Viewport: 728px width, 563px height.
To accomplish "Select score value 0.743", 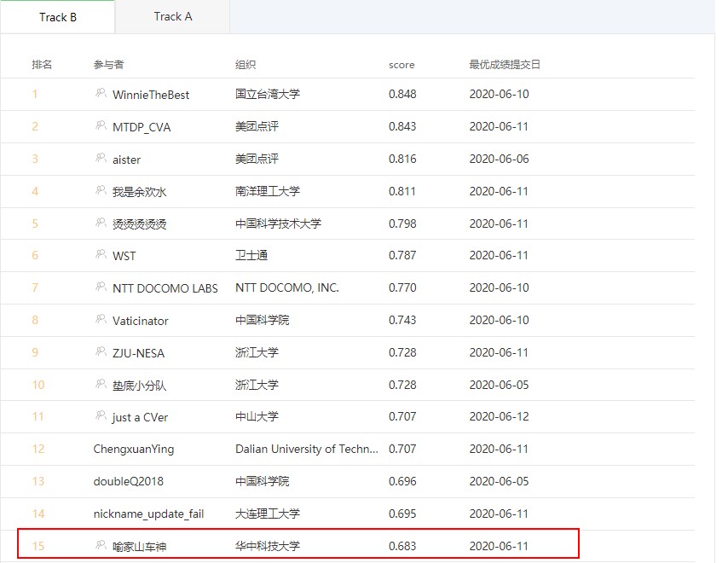I will pos(402,320).
